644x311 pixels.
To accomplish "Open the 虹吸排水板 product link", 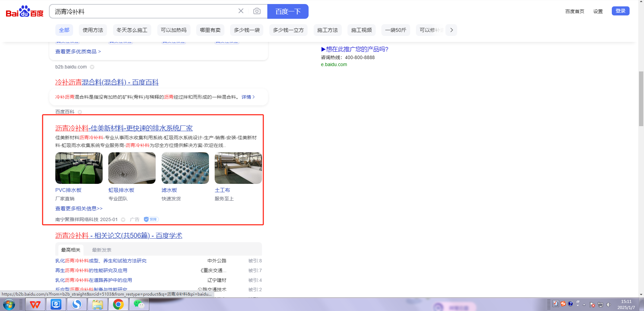I will pos(121,190).
